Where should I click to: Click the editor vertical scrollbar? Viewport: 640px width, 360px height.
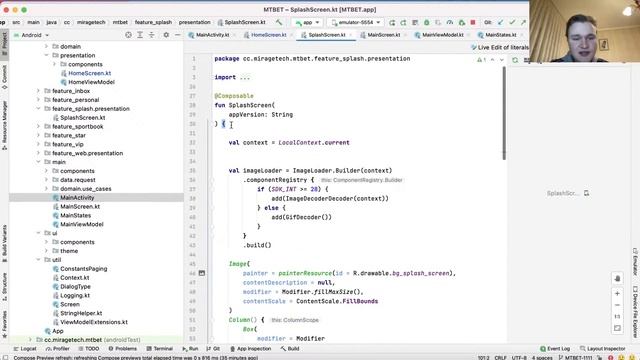coord(504,113)
